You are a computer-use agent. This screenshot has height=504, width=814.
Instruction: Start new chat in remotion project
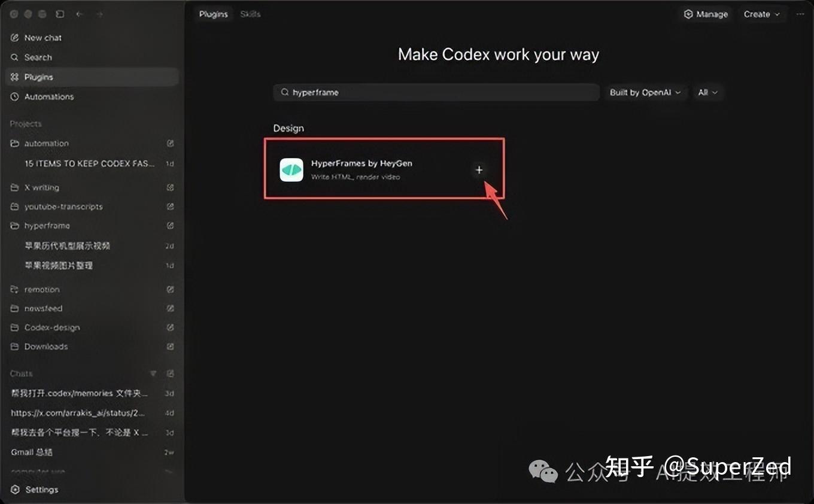click(x=170, y=290)
